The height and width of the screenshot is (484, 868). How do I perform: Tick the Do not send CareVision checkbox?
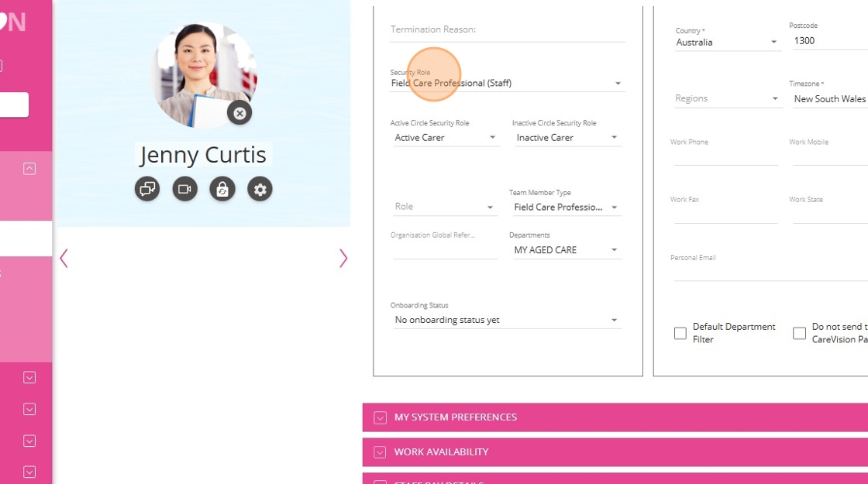click(799, 333)
